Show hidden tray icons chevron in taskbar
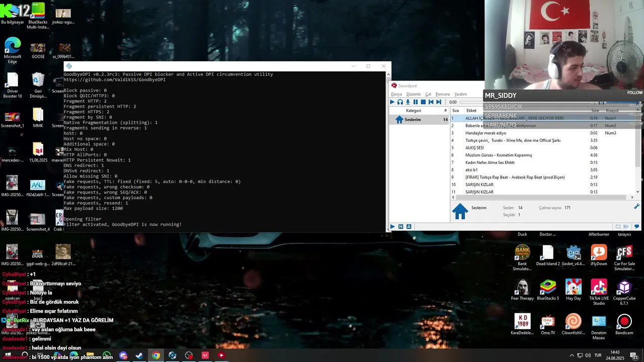Image resolution: width=644 pixels, height=362 pixels. point(572,355)
